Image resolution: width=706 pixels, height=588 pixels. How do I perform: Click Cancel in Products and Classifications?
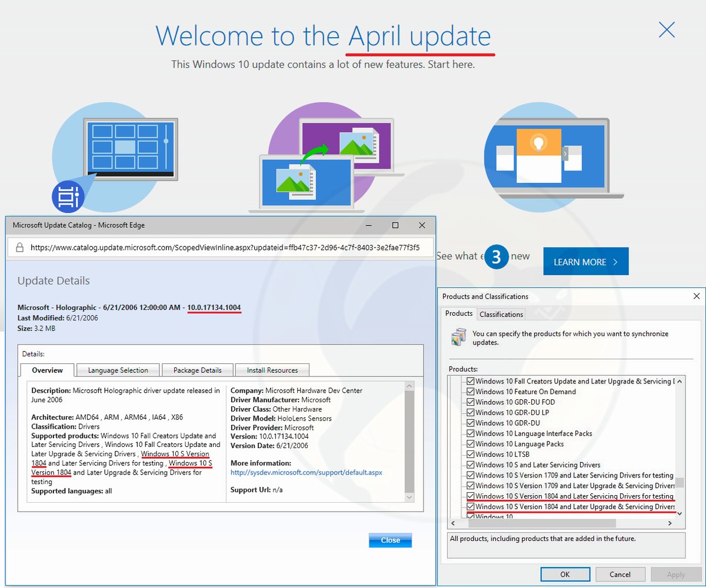click(620, 574)
